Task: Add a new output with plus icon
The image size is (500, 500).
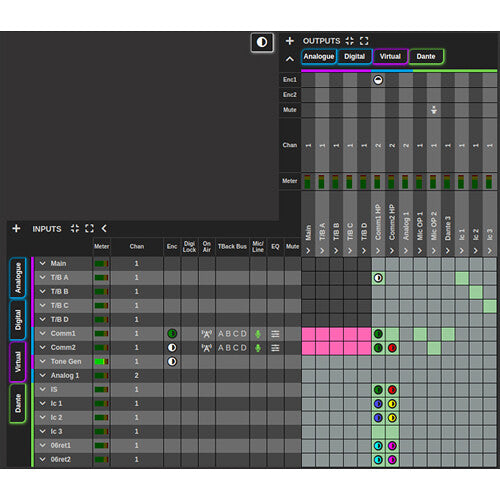Action: coord(290,41)
